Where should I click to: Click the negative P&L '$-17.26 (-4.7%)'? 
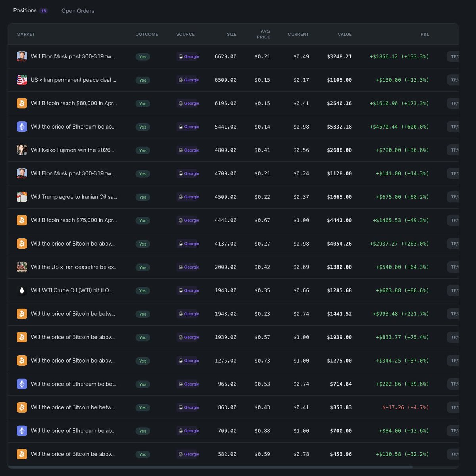tap(405, 407)
